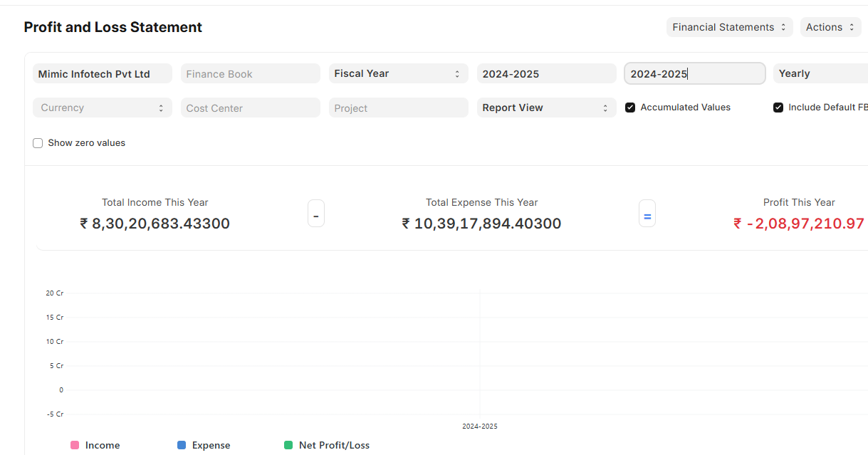Click the blue Expense legend marker
Screen dimensions: 868x455
pyautogui.click(x=182, y=445)
